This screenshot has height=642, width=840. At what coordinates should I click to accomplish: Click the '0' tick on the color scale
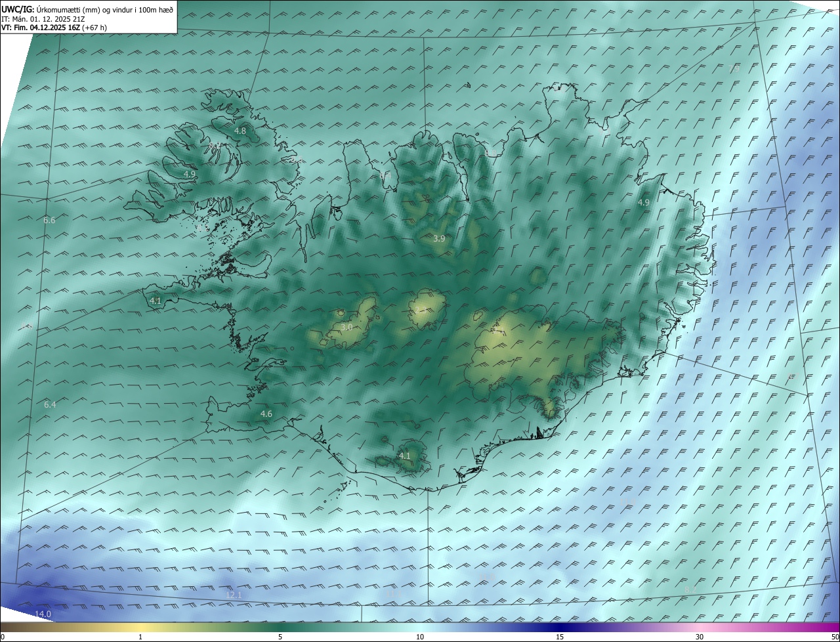3,637
